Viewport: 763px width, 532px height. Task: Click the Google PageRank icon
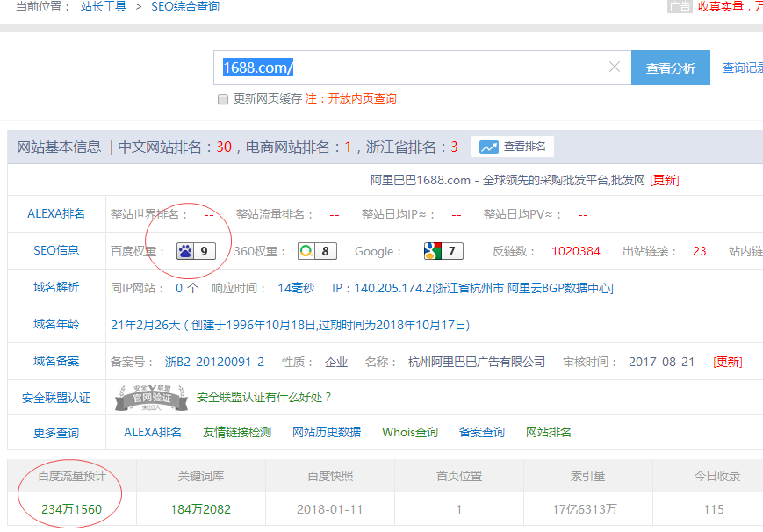(x=433, y=251)
